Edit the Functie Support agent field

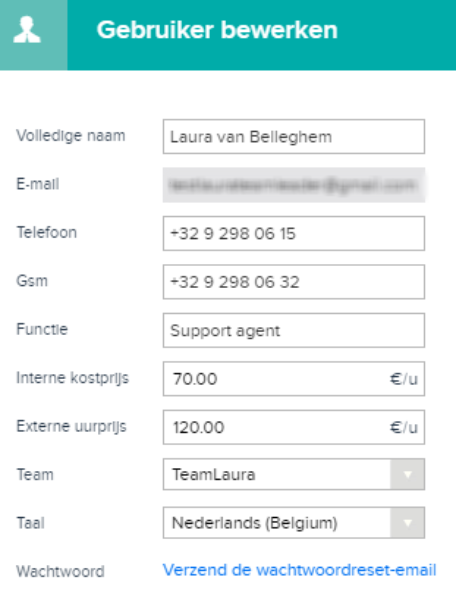pos(294,330)
